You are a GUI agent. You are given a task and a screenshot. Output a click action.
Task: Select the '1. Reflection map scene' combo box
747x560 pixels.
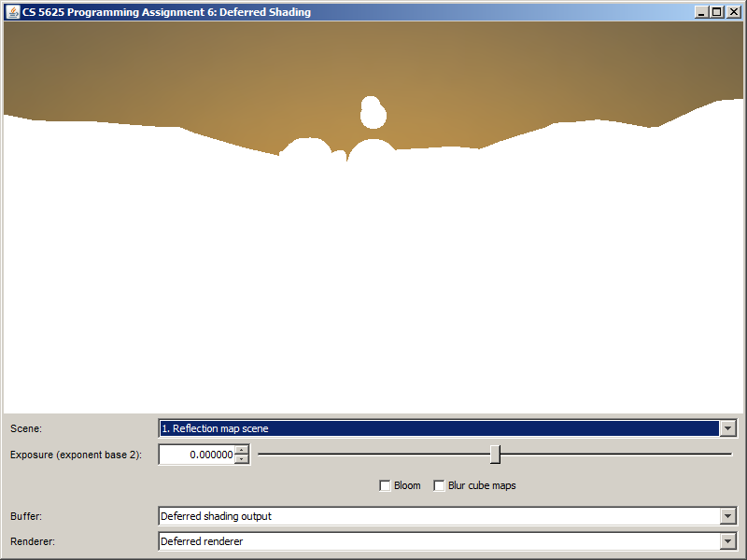coord(439,428)
